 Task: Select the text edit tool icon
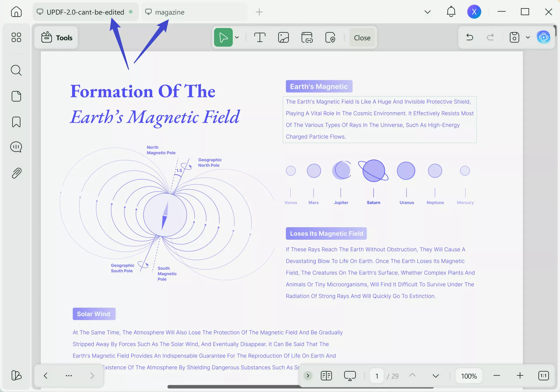tap(260, 38)
